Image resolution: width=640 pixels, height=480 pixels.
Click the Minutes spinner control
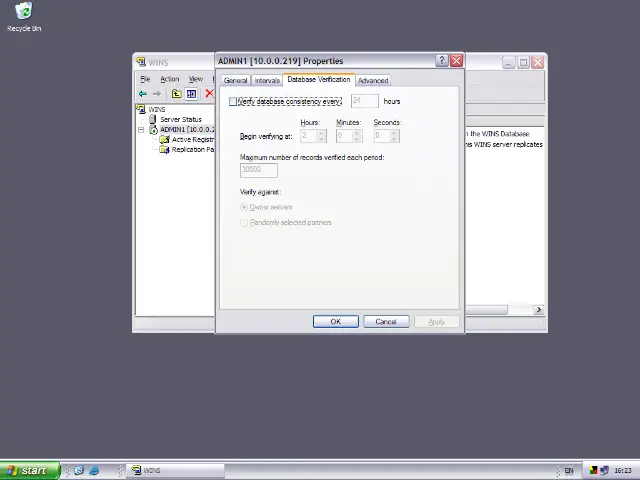coord(349,136)
